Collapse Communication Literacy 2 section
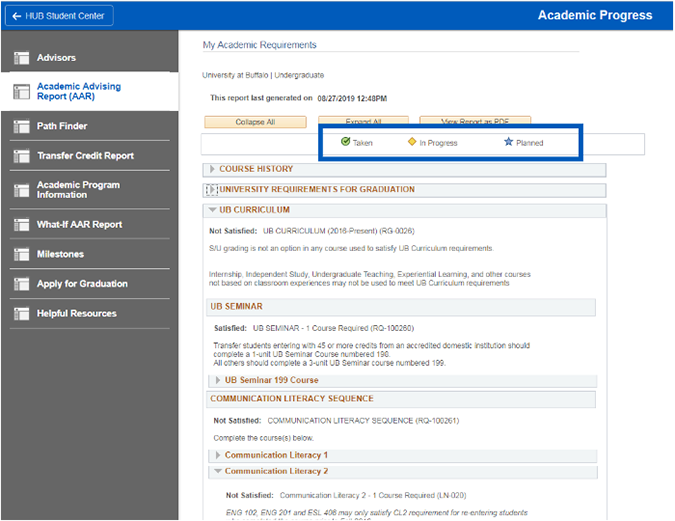 219,471
